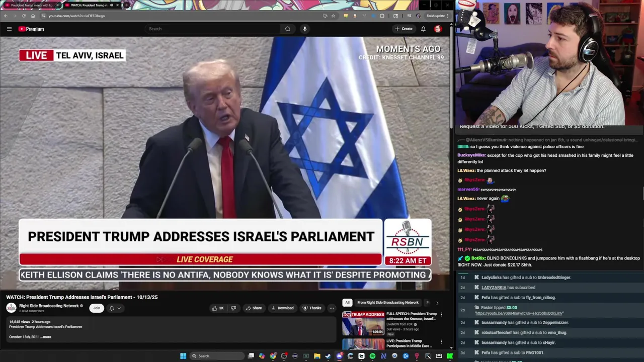Click the YouTube search field
The width and height of the screenshot is (644, 362).
213,29
